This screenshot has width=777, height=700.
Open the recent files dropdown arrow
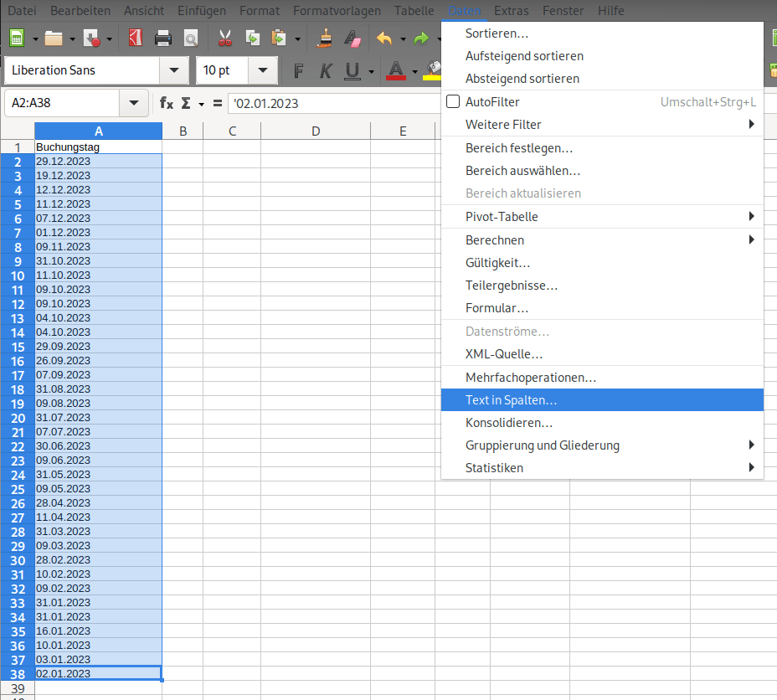click(72, 39)
